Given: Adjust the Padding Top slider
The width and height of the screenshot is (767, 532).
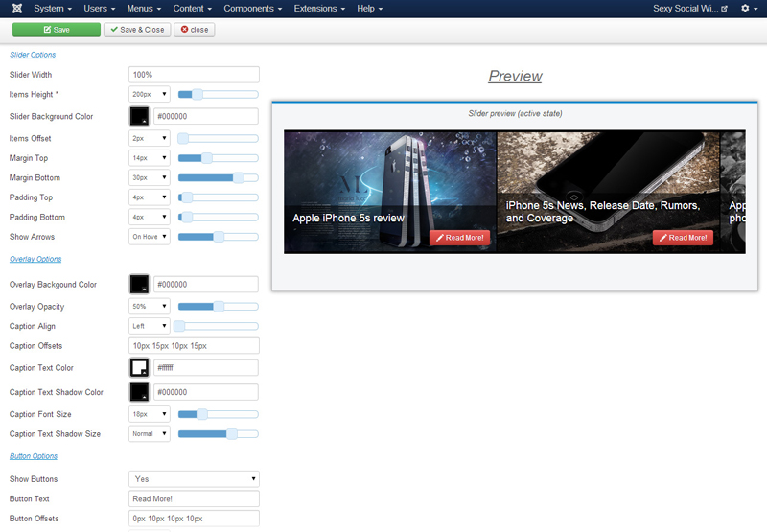Looking at the screenshot, I should (x=219, y=197).
